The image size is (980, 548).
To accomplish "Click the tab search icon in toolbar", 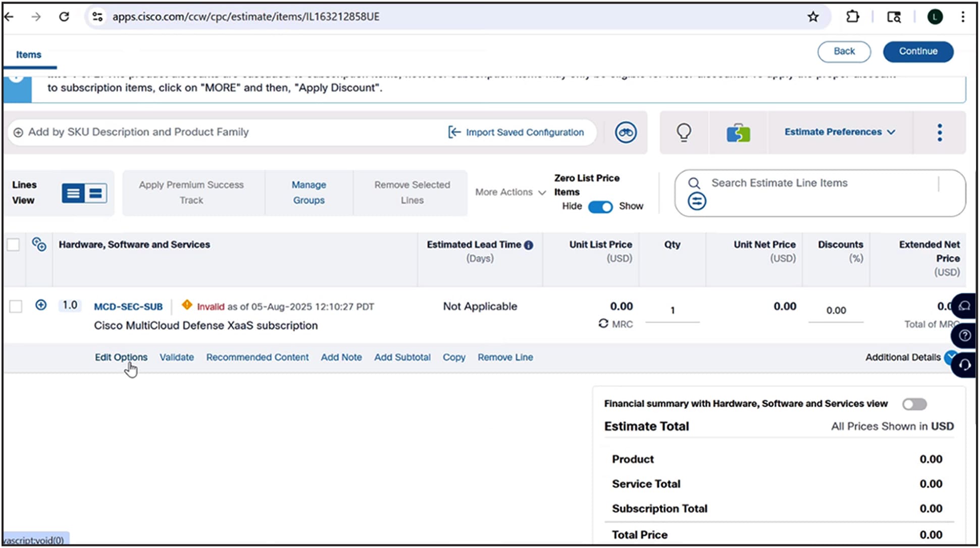I will [x=894, y=17].
